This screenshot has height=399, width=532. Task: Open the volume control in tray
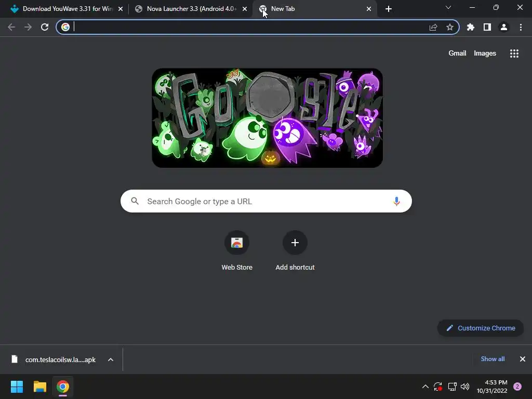coord(465,387)
